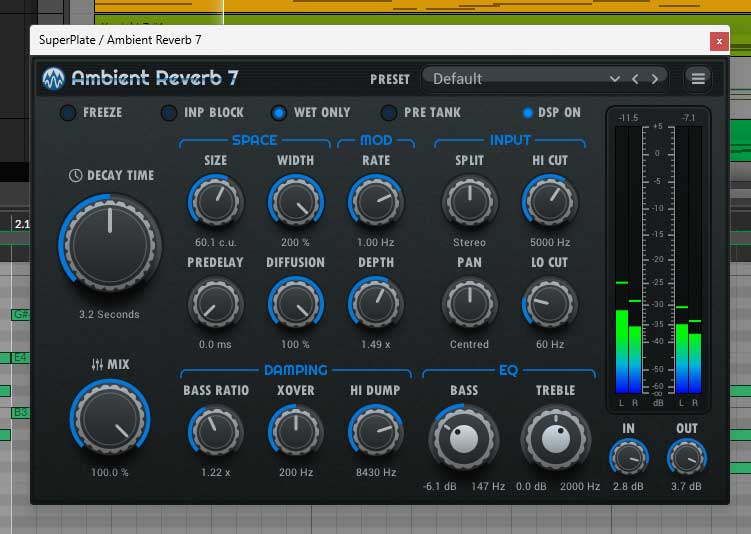Screen dimensions: 751x534
Task: Click the 60.1 c.u. size value
Action: [216, 242]
